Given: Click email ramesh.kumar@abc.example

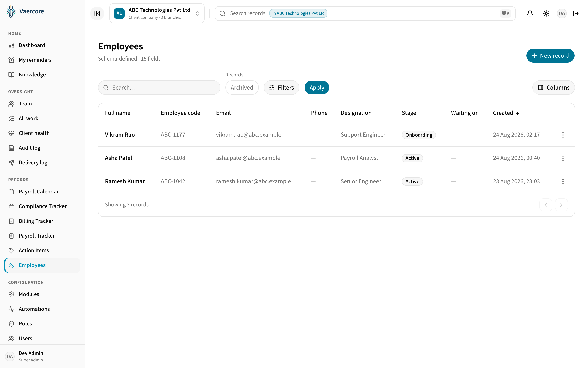Looking at the screenshot, I should (x=253, y=181).
